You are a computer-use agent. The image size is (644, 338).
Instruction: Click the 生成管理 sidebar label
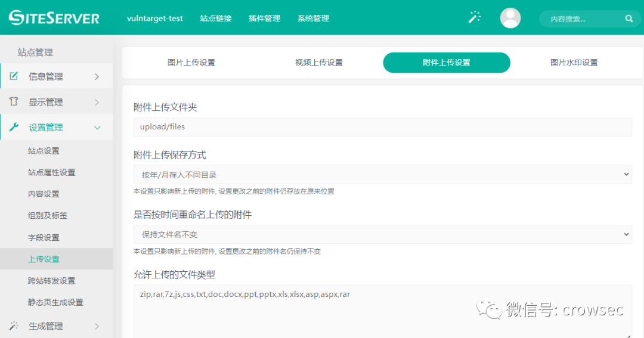pyautogui.click(x=45, y=327)
